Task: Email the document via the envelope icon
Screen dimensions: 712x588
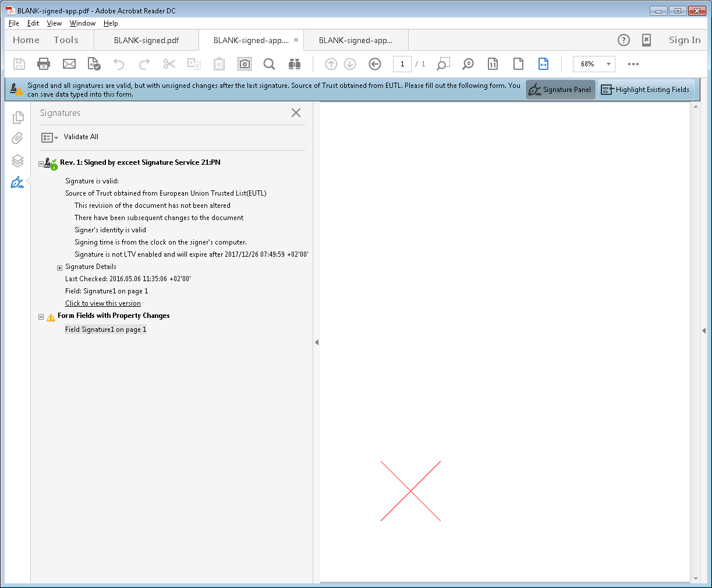Action: coord(69,63)
